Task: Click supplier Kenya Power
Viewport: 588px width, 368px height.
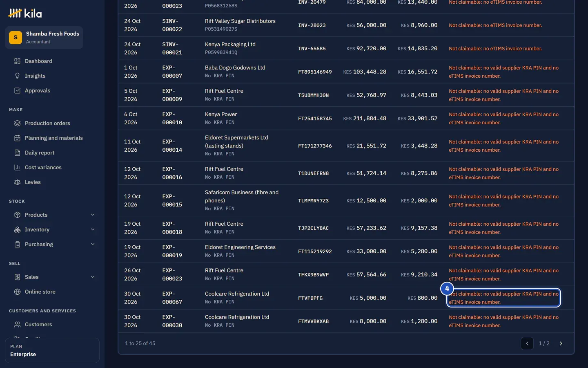Action: 221,114
